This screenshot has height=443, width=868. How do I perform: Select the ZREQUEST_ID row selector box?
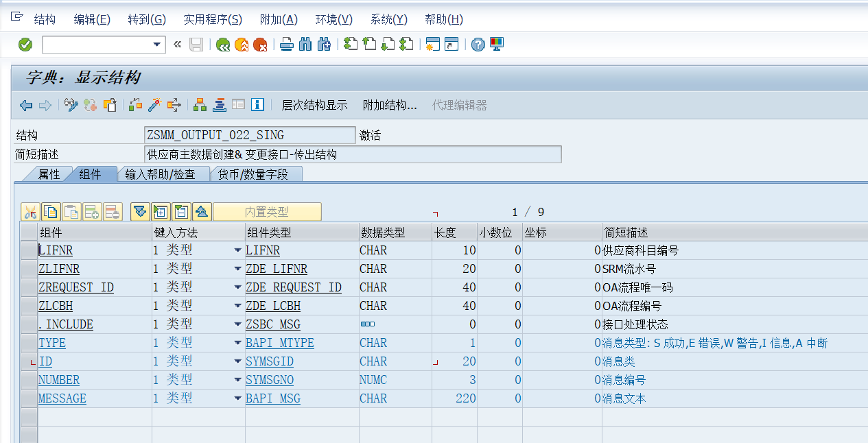[x=29, y=288]
